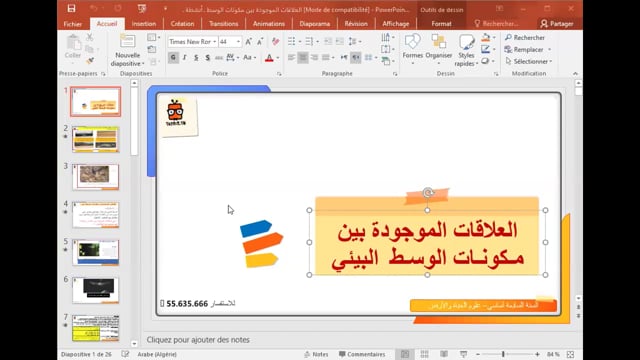Open the Fichier tab
Image resolution: width=640 pixels, height=360 pixels.
(73, 24)
